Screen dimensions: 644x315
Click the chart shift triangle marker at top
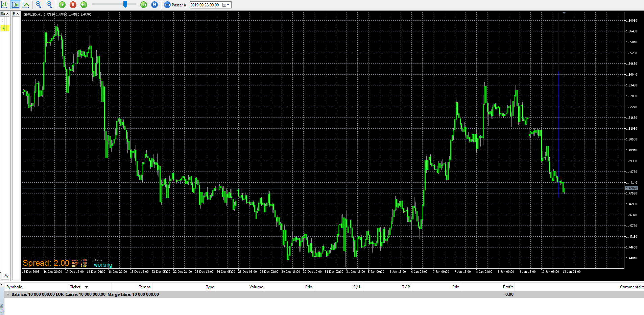click(564, 13)
